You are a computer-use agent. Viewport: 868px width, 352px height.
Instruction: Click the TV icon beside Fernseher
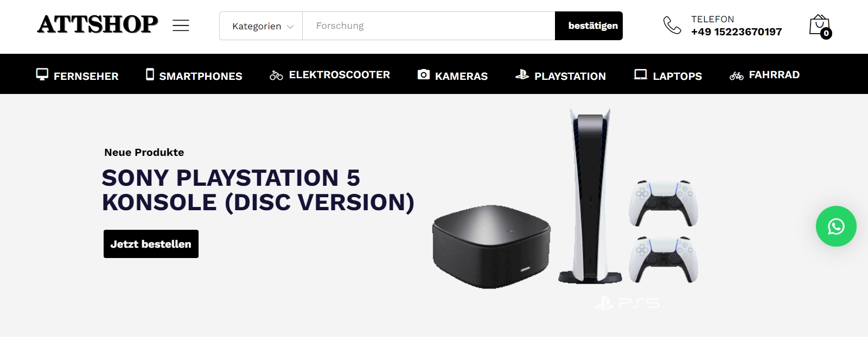click(x=42, y=74)
